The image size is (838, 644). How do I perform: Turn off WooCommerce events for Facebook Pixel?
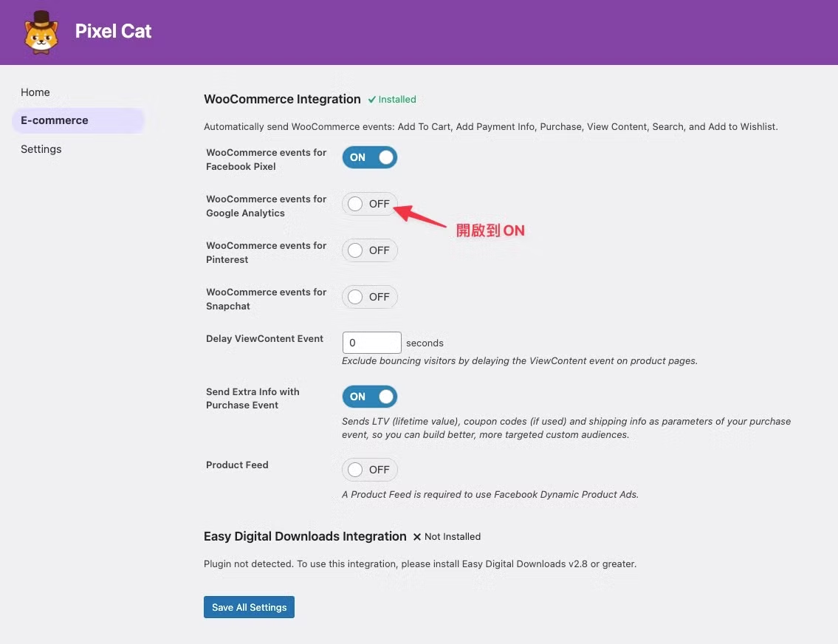(x=370, y=157)
